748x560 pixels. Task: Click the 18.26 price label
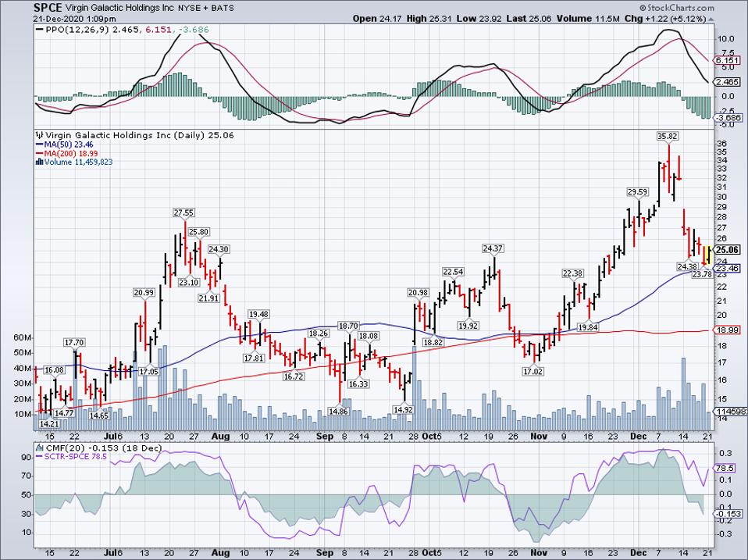click(319, 334)
